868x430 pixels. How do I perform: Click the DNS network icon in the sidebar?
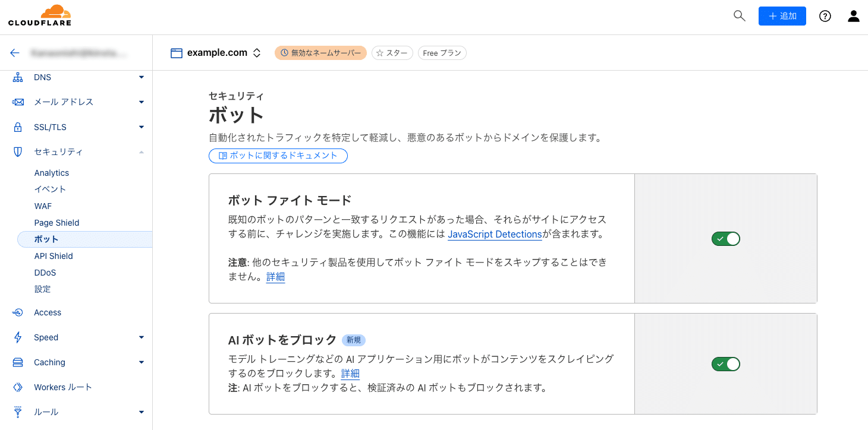(x=17, y=77)
